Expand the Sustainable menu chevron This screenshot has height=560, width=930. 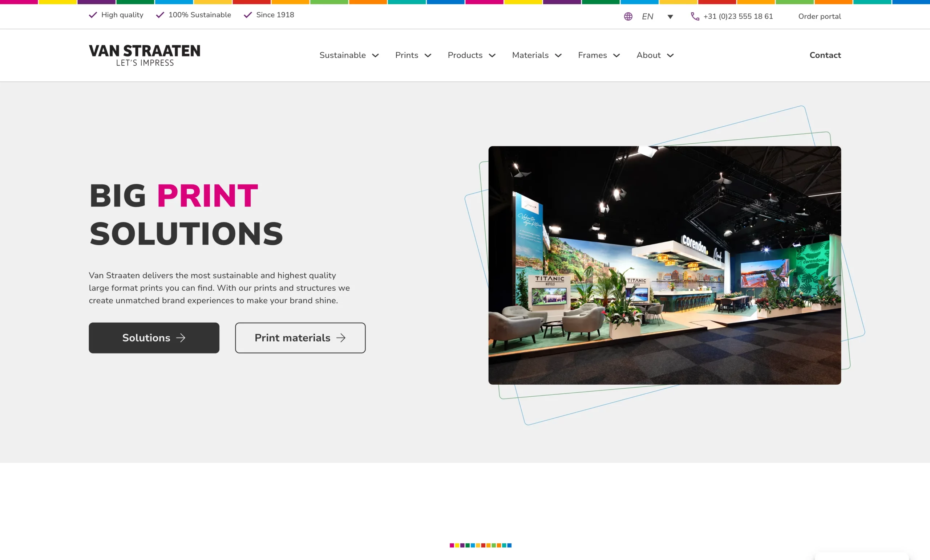[375, 56]
